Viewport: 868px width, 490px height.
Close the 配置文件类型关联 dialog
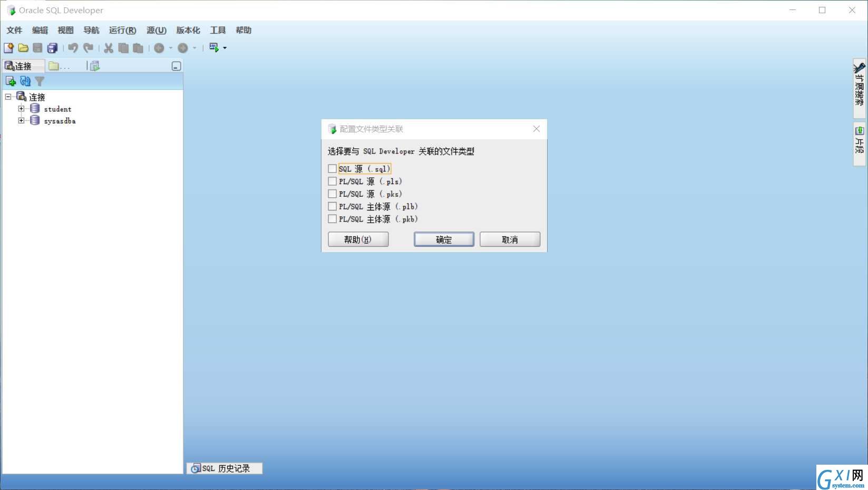(537, 129)
